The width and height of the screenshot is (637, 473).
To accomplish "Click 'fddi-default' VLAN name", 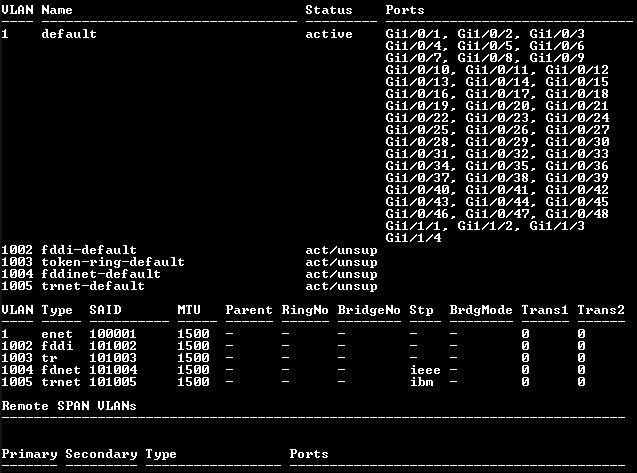I will pos(89,250).
